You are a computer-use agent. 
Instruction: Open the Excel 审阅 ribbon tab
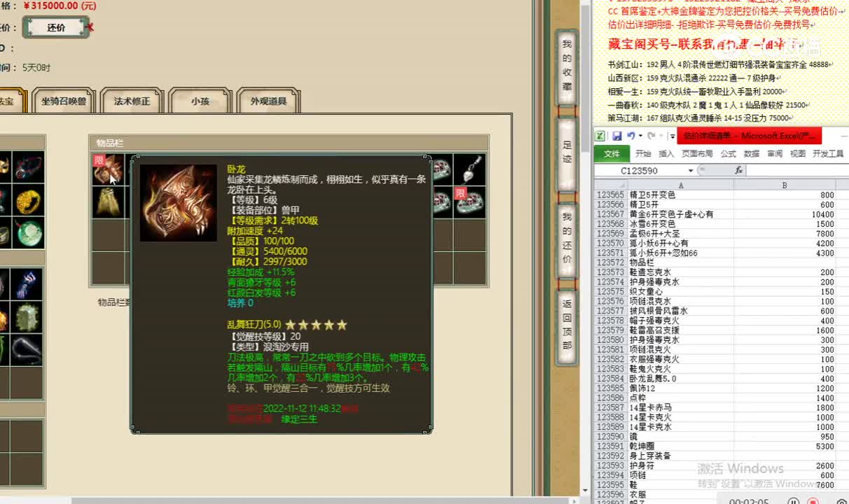pos(775,153)
